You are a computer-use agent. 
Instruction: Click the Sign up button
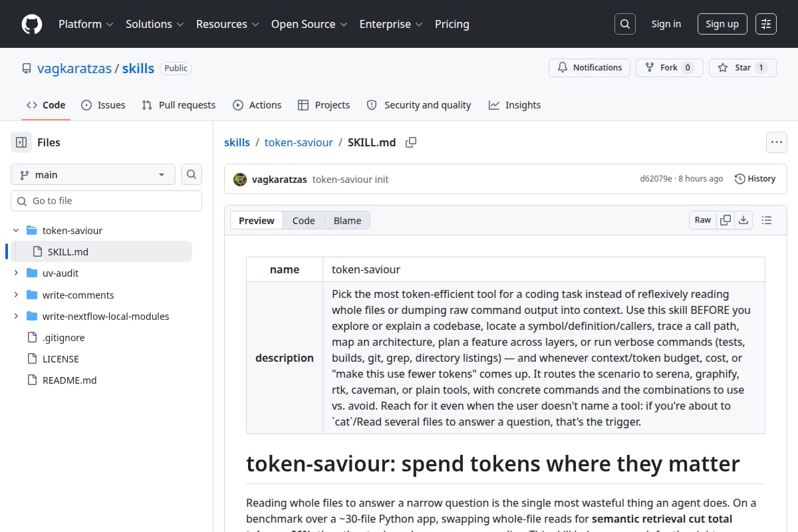coord(722,24)
